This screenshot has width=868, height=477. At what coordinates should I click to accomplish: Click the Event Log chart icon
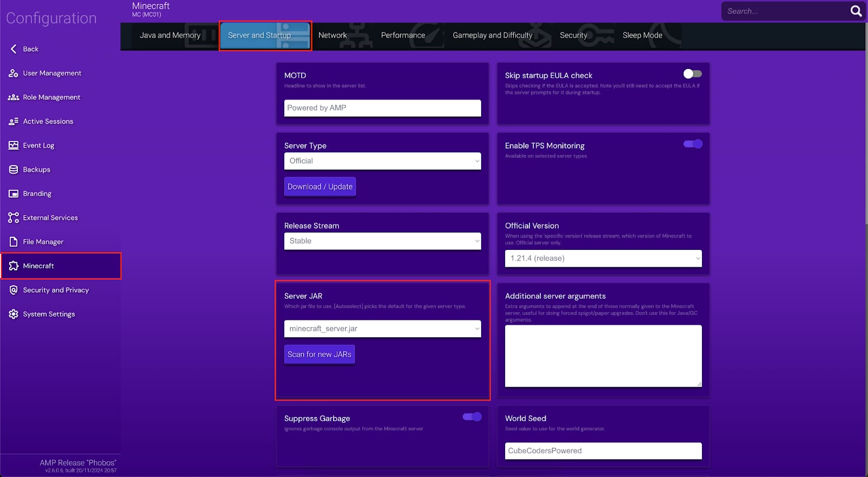[x=14, y=145]
